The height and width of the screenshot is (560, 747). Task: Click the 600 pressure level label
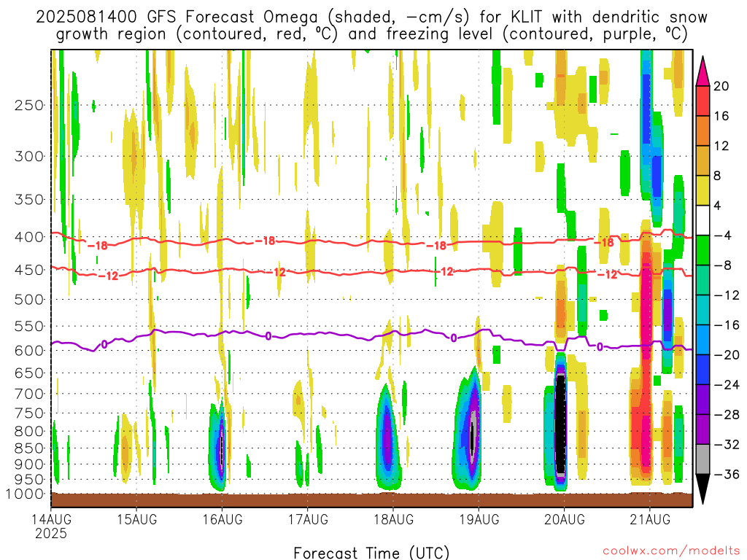click(29, 351)
